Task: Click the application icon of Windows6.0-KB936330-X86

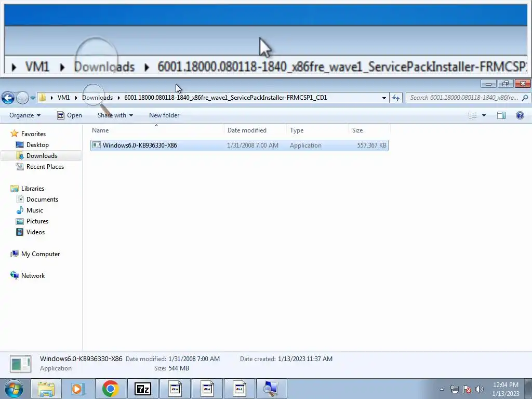Action: pos(97,145)
